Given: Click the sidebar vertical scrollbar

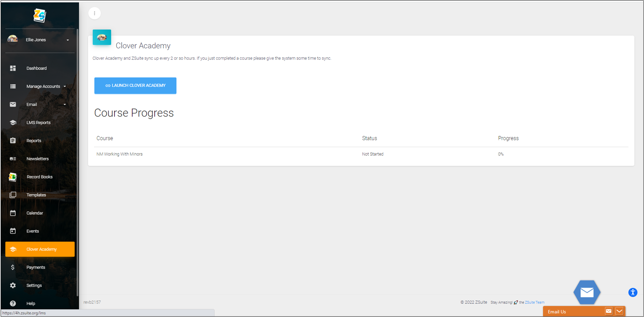Looking at the screenshot, I should pyautogui.click(x=78, y=162).
